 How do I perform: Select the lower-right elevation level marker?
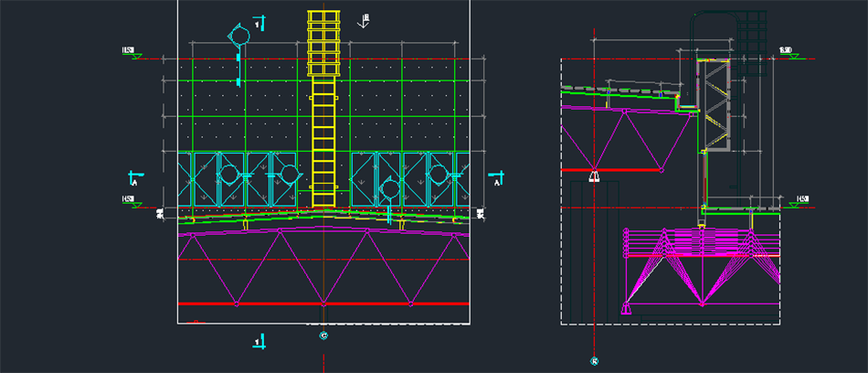point(802,200)
